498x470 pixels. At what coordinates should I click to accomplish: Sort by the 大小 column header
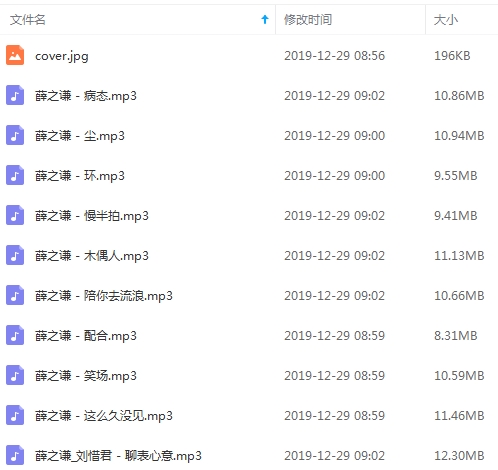click(x=446, y=20)
